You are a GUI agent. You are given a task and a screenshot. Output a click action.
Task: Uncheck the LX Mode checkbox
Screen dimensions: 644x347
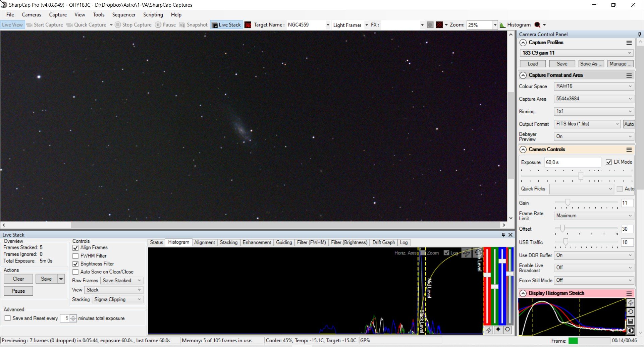(x=609, y=162)
